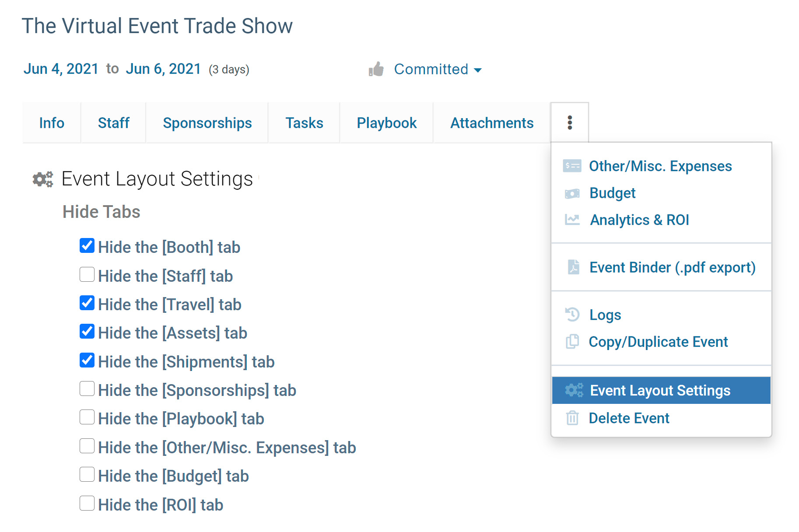This screenshot has height=532, width=799.
Task: Click the Event Binder PDF icon
Action: pyautogui.click(x=573, y=267)
